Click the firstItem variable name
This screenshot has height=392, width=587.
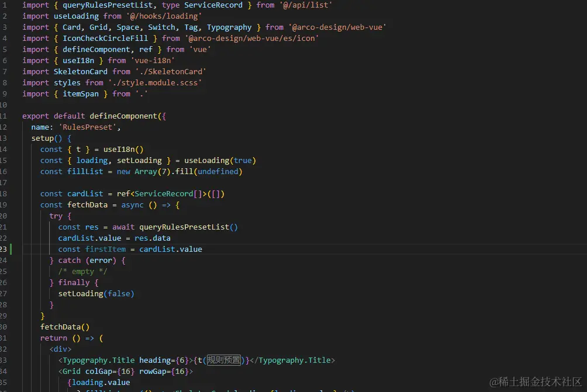point(105,249)
